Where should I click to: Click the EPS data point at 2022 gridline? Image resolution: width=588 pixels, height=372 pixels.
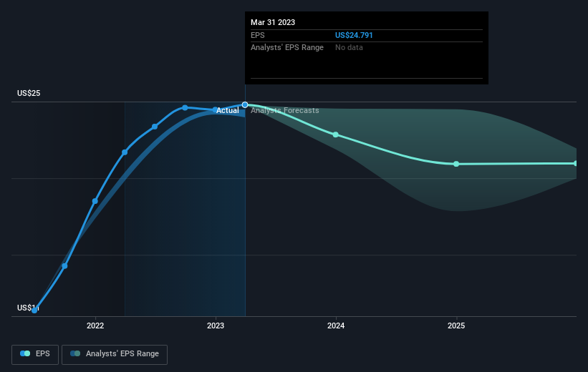point(95,201)
